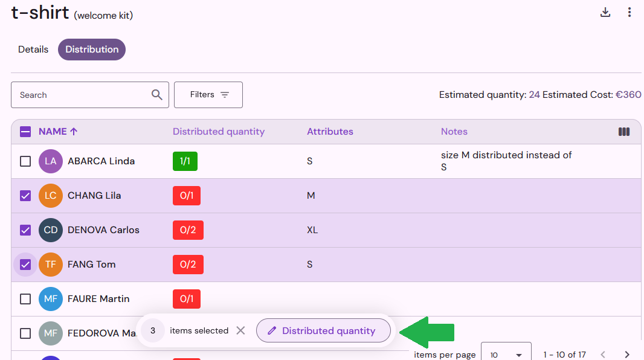Uncheck the CHANG Lila row checkbox
644x360 pixels.
25,196
